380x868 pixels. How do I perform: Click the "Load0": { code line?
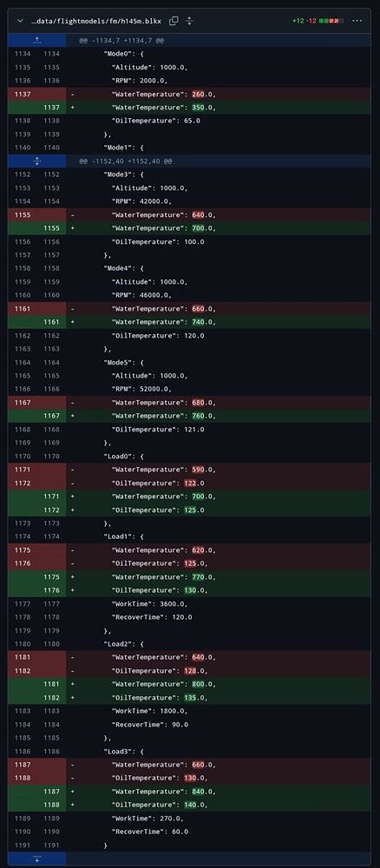(x=123, y=457)
